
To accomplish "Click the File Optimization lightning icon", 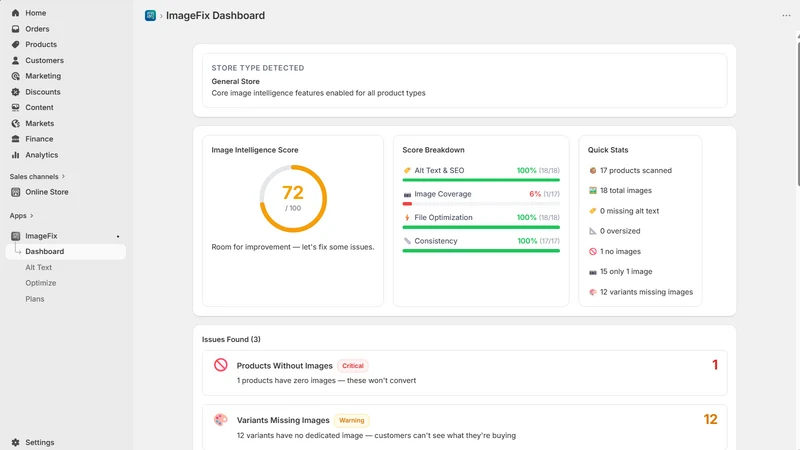I will [x=407, y=217].
